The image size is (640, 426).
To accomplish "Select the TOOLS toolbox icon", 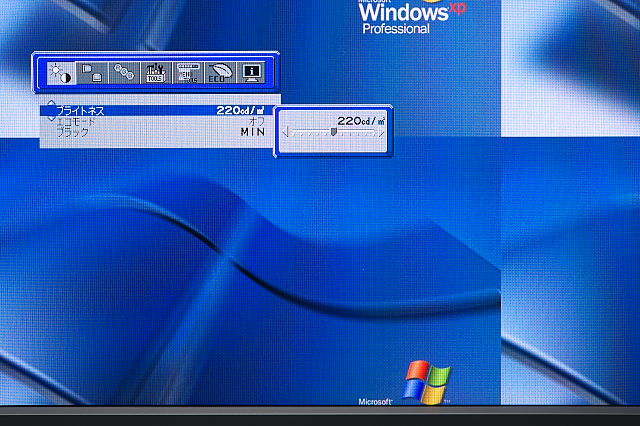I will coord(155,73).
